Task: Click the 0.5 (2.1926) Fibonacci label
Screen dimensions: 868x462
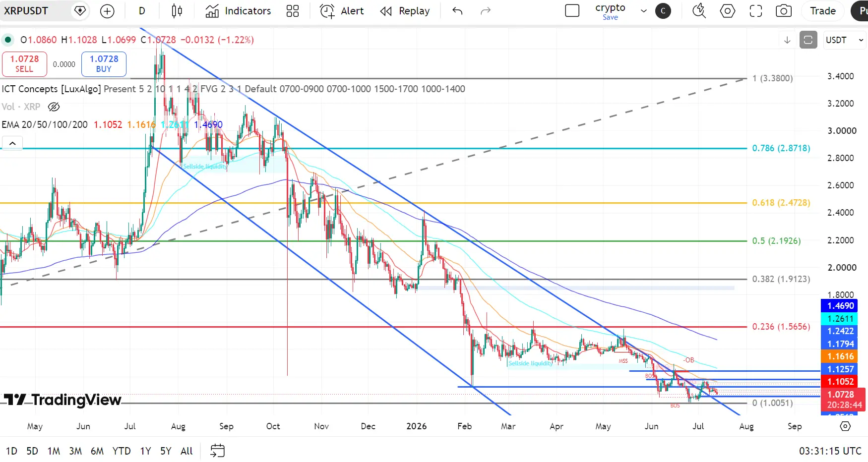Action: (x=776, y=241)
